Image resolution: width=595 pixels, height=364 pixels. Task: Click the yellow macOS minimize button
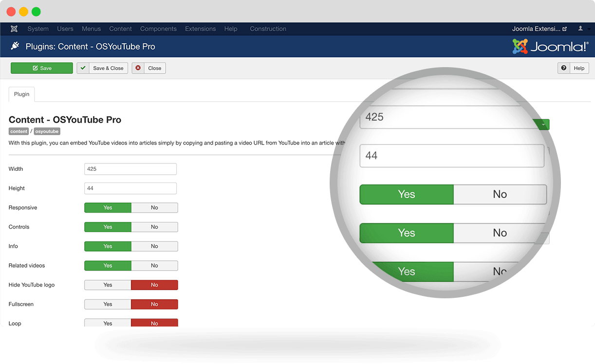tap(23, 12)
